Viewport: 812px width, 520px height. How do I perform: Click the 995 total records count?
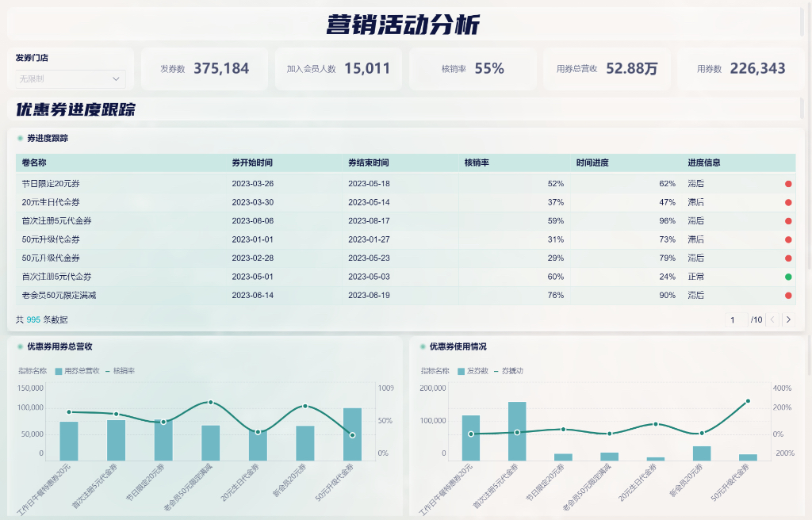tap(33, 319)
